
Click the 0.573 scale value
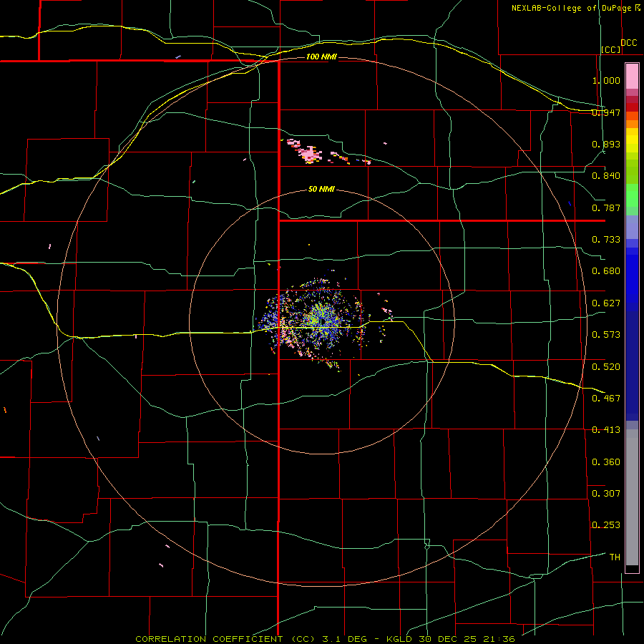[606, 335]
